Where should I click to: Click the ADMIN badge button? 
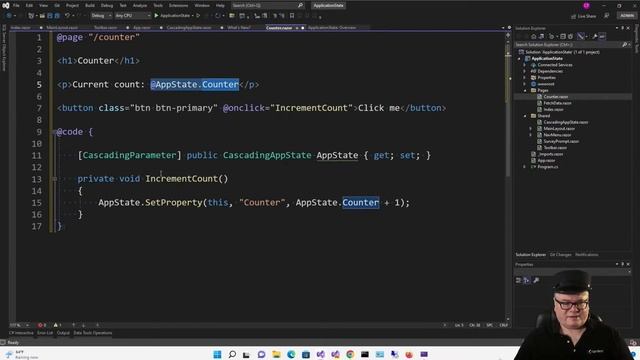pyautogui.click(x=627, y=16)
